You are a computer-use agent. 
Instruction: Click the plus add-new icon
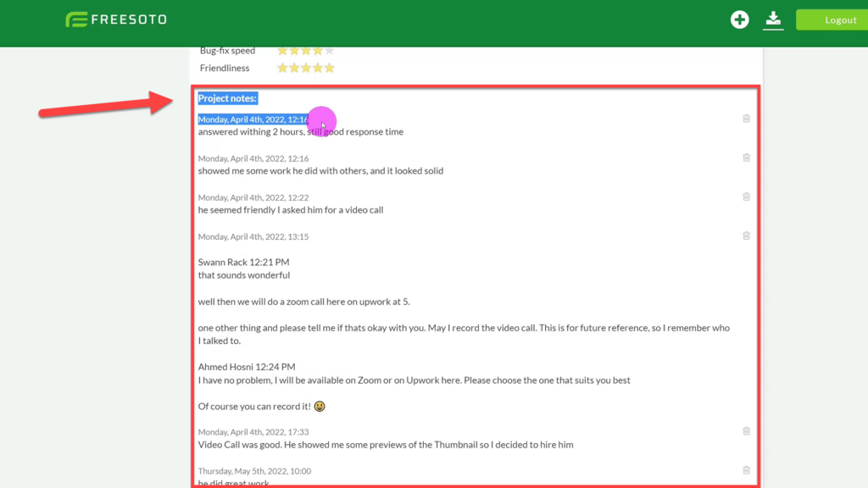pyautogui.click(x=739, y=19)
